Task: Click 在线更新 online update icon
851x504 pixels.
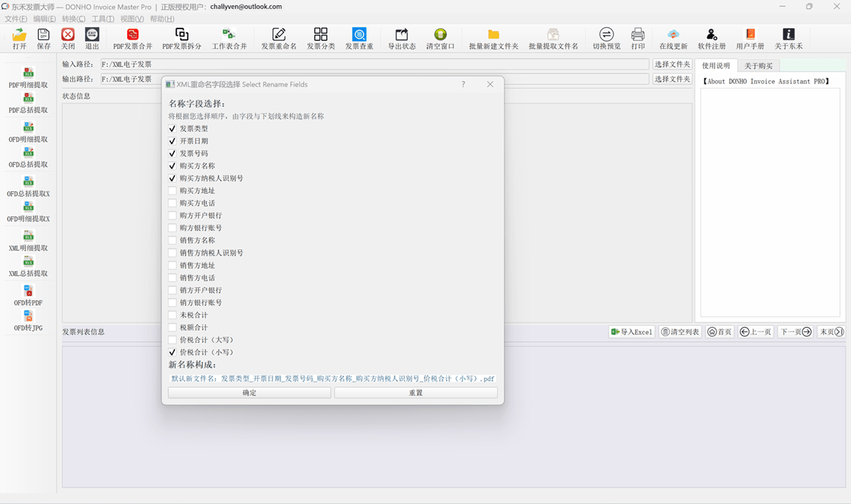Action: [x=673, y=39]
